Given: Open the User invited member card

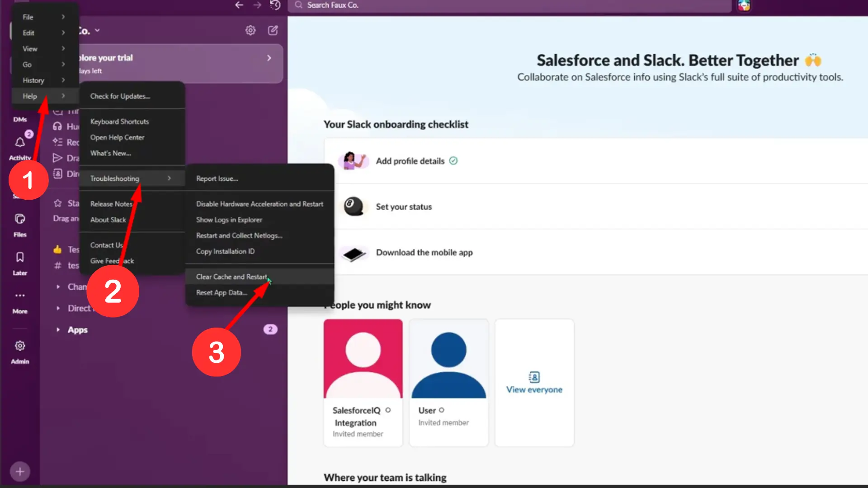Looking at the screenshot, I should (x=448, y=382).
